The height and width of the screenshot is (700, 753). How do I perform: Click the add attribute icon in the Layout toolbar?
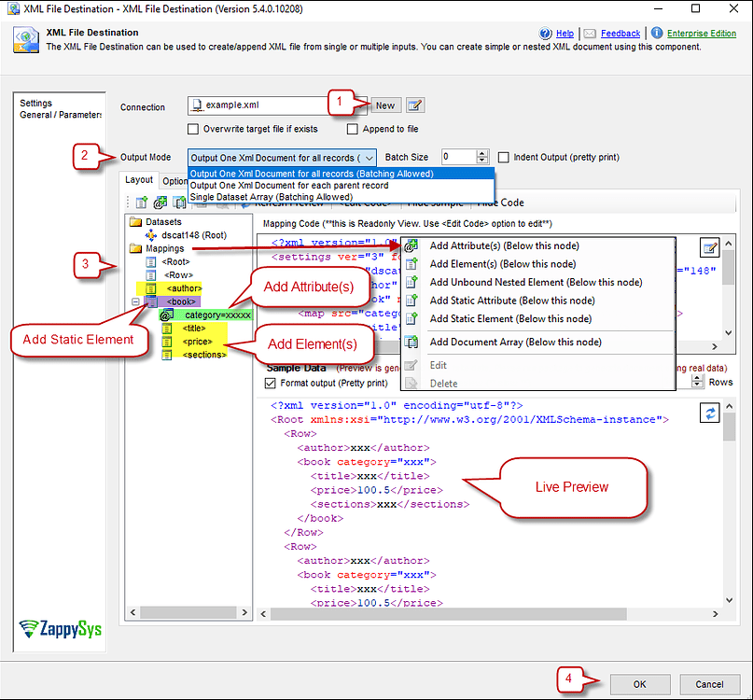159,202
